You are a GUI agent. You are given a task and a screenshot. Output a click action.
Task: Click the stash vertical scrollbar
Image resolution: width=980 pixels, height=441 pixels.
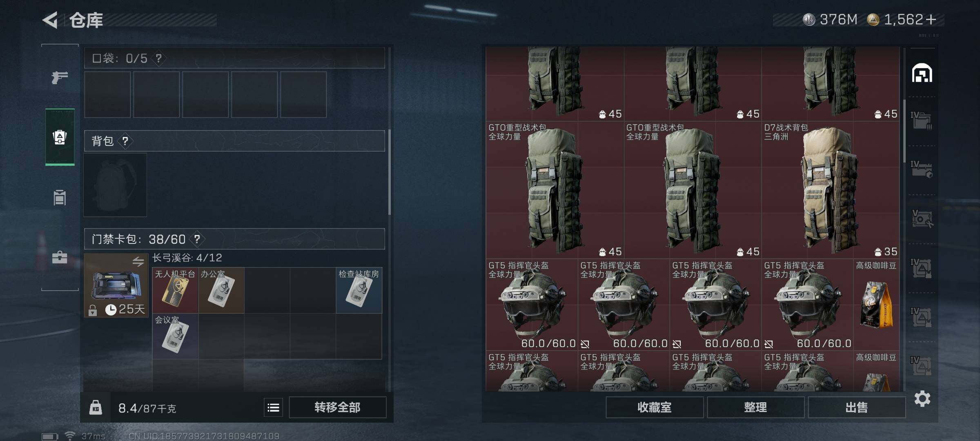tap(905, 131)
